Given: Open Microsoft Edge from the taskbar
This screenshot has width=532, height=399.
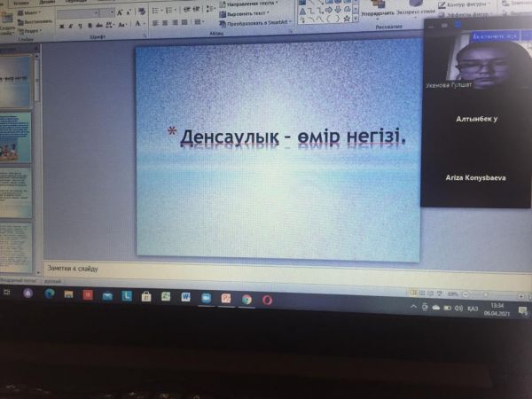Looking at the screenshot, I should [50, 293].
